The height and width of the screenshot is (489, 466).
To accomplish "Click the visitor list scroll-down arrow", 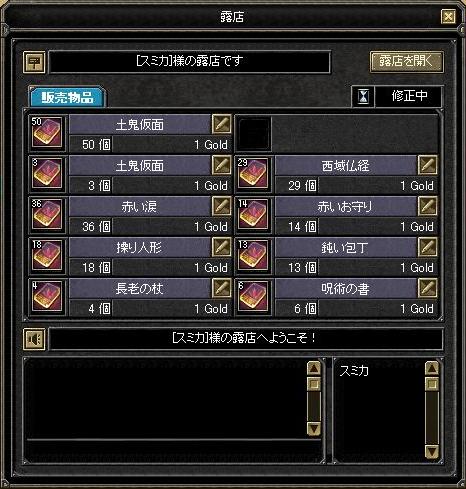I will [432, 451].
